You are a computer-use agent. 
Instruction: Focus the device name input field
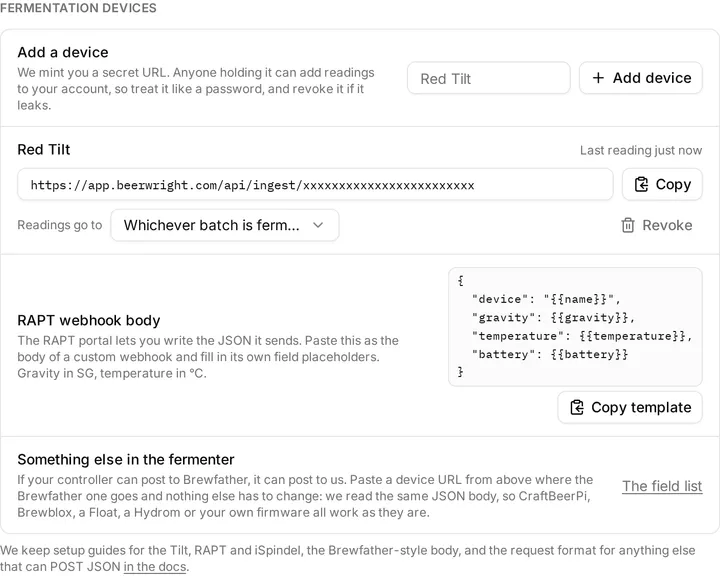click(x=489, y=79)
